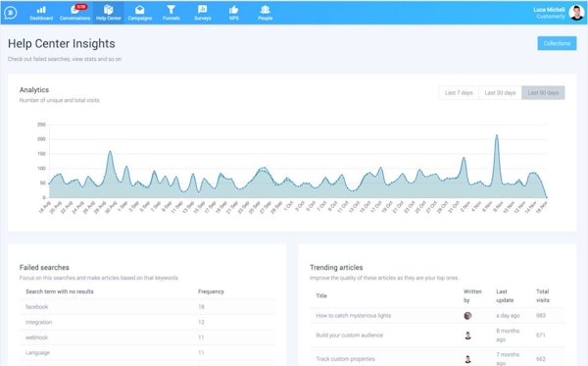This screenshot has height=366, width=588.
Task: Click author avatar for custom audience article
Action: tap(467, 336)
